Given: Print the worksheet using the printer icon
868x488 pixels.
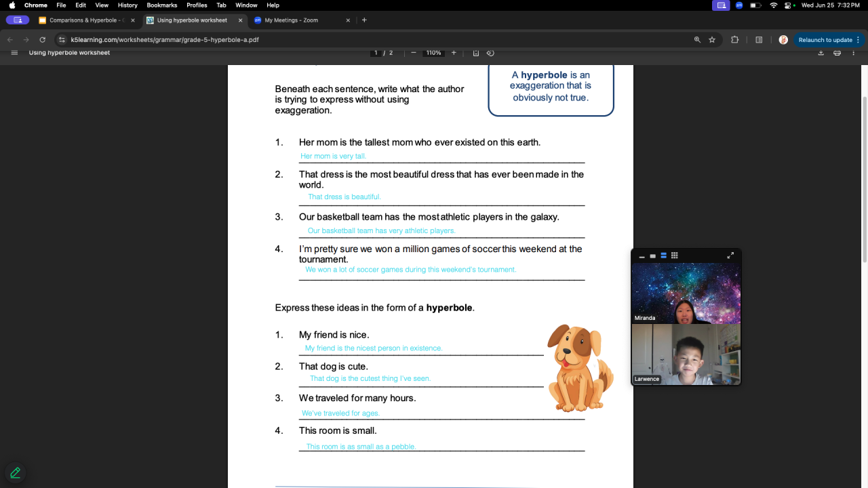Looking at the screenshot, I should [837, 53].
